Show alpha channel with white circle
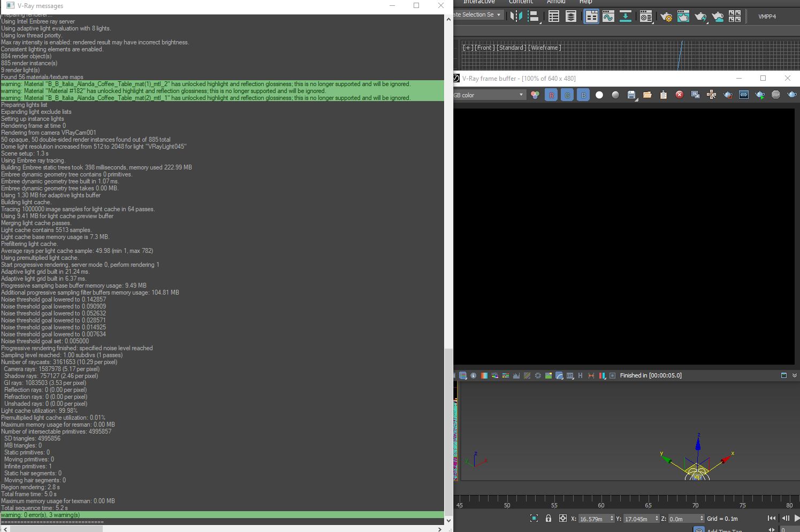Viewport: 800px width, 532px height. tap(599, 95)
